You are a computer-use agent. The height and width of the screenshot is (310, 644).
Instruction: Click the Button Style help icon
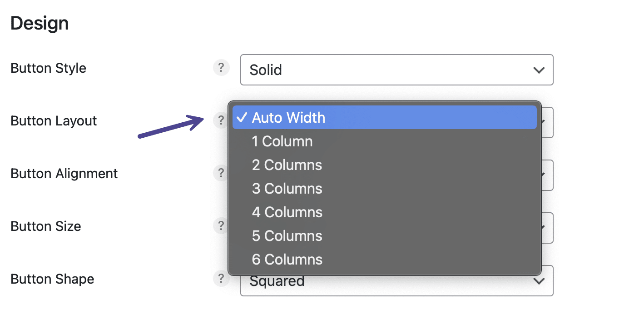coord(221,67)
